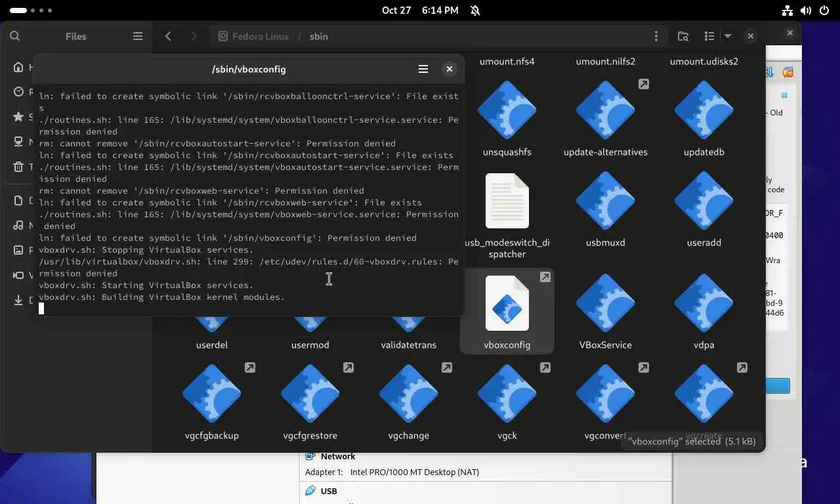Select the vgcfgrestore file icon
The image size is (840, 504).
click(310, 394)
